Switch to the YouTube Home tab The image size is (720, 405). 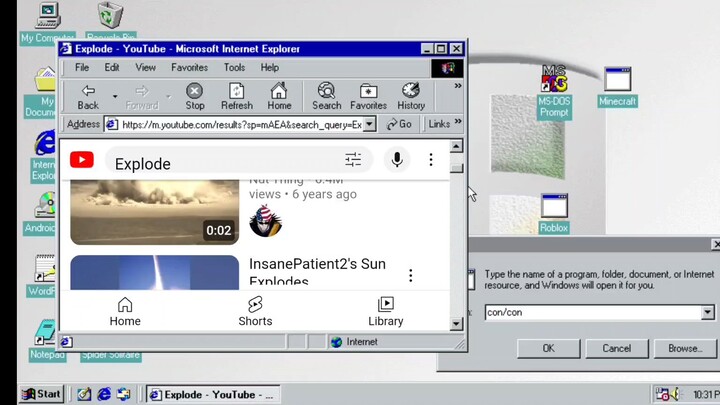(x=125, y=311)
